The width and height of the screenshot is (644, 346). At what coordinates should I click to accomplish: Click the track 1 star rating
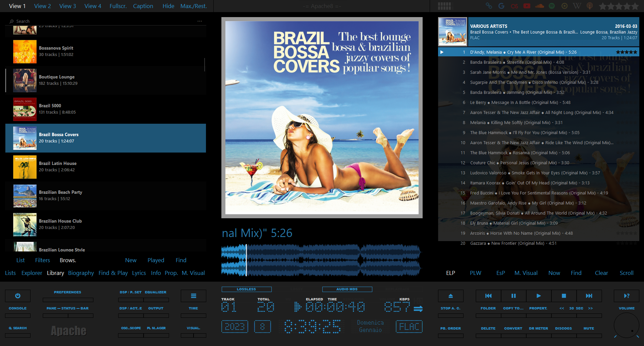[626, 52]
